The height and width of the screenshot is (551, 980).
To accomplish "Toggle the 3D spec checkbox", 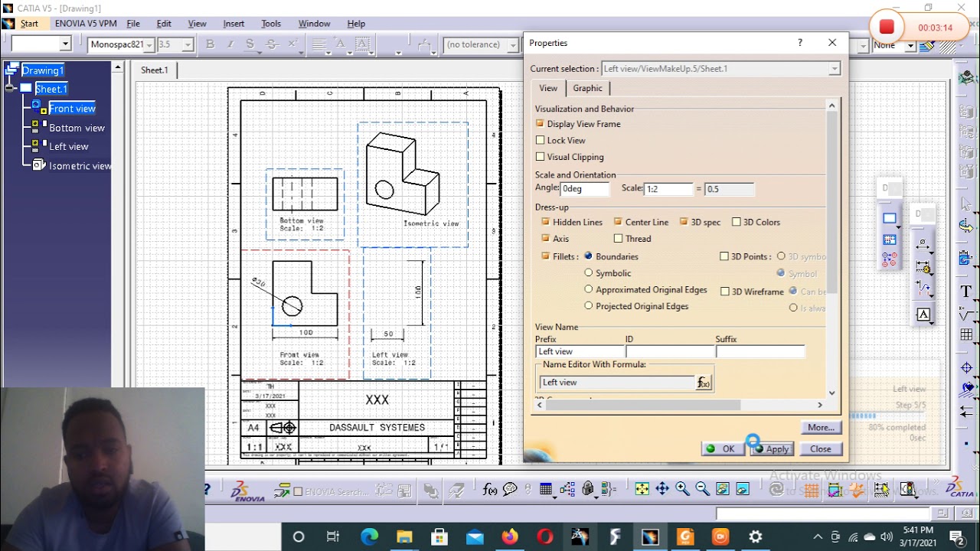I will [684, 222].
